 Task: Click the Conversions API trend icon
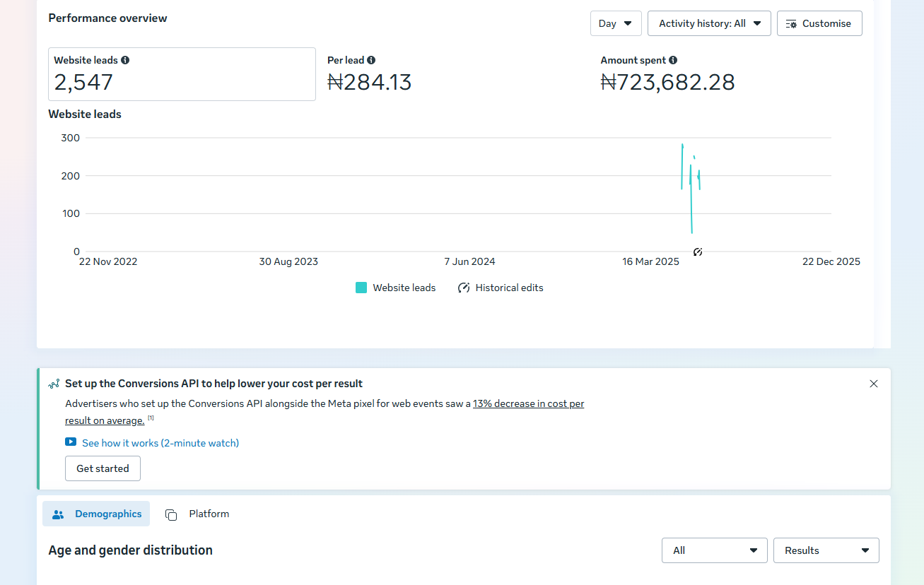tap(54, 384)
